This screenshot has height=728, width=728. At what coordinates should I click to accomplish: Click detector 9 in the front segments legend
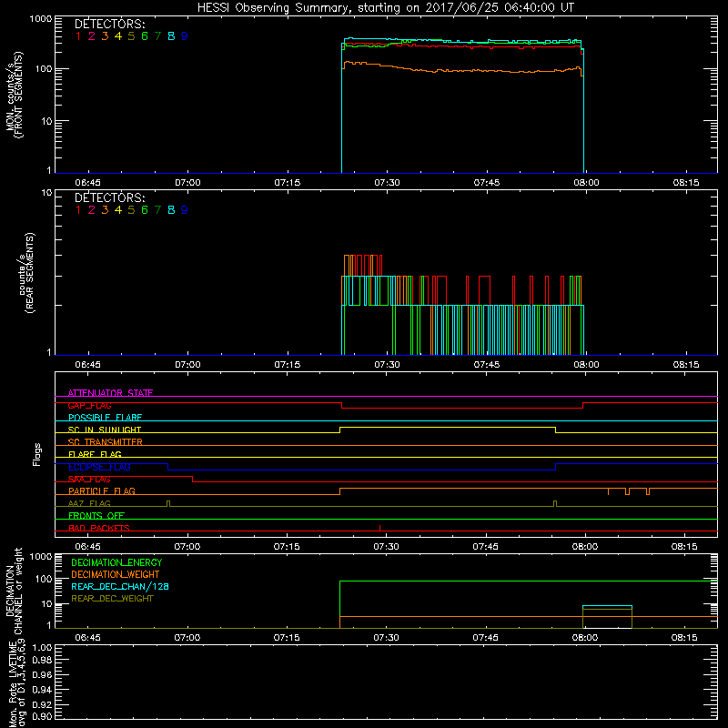[x=185, y=36]
